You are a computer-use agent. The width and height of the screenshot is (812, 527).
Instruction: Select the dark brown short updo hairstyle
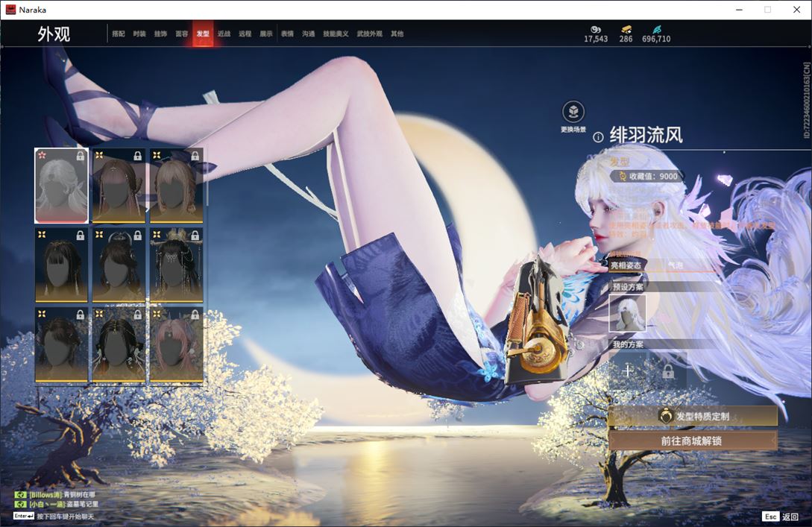(61, 345)
